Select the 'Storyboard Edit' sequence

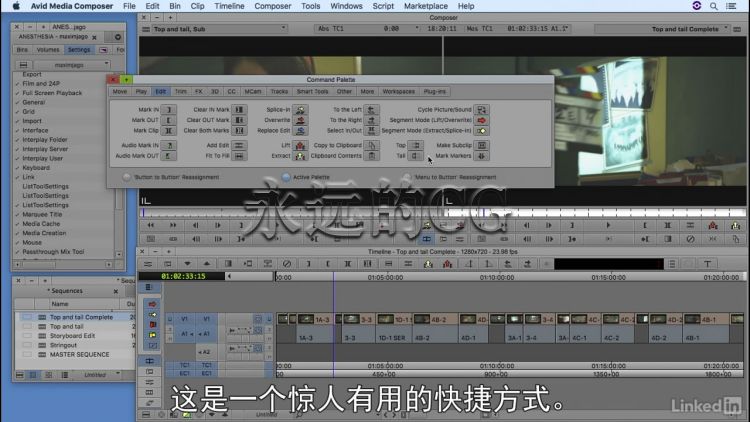point(72,336)
